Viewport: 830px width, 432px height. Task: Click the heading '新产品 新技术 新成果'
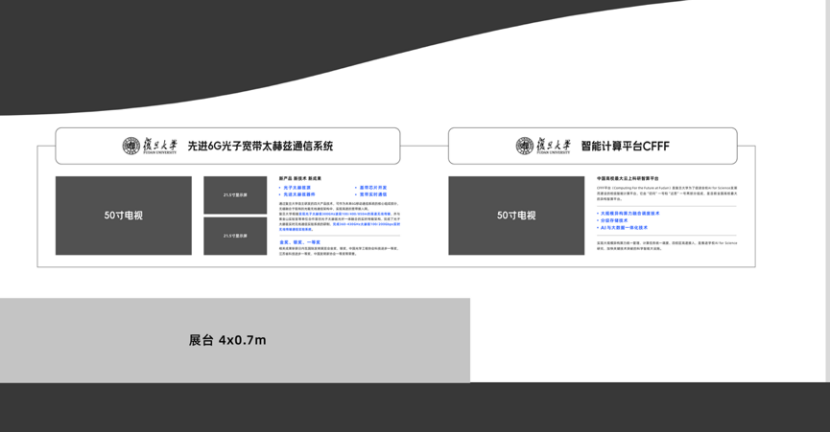[x=300, y=179]
